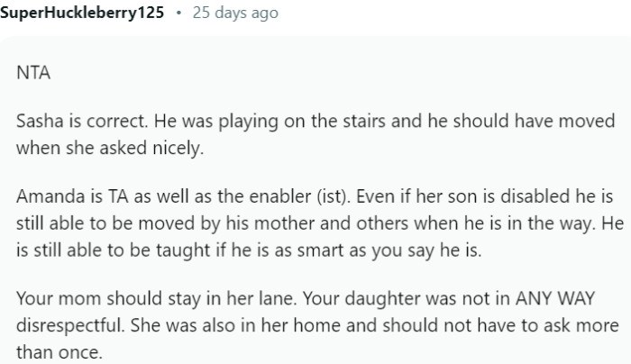Click the word "disrespectful" in the last paragraph

(69, 325)
